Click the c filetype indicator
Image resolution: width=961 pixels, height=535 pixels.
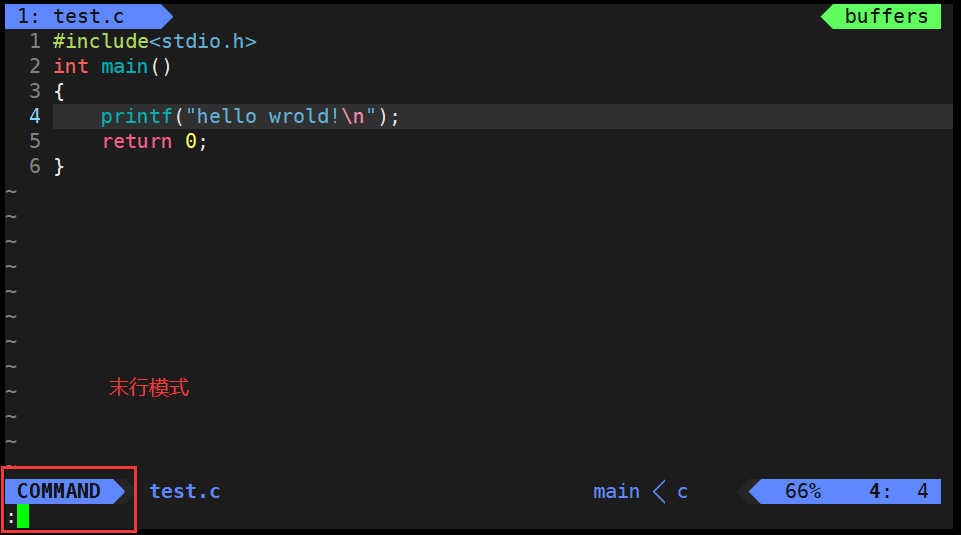point(682,491)
